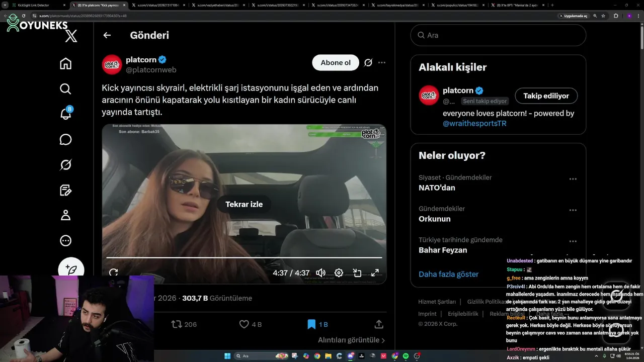Image resolution: width=644 pixels, height=362 pixels.
Task: Toggle picture-in-picture on the video
Action: pos(357,273)
